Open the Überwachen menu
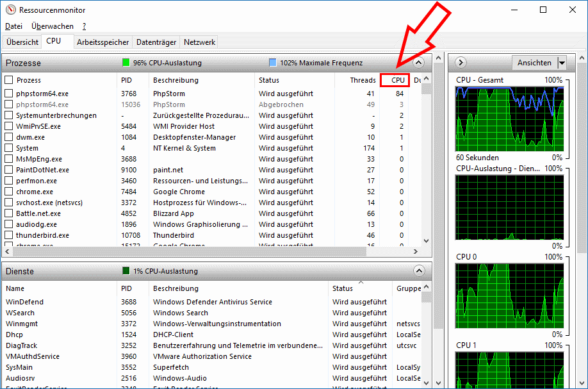The height and width of the screenshot is (389, 588). click(53, 26)
